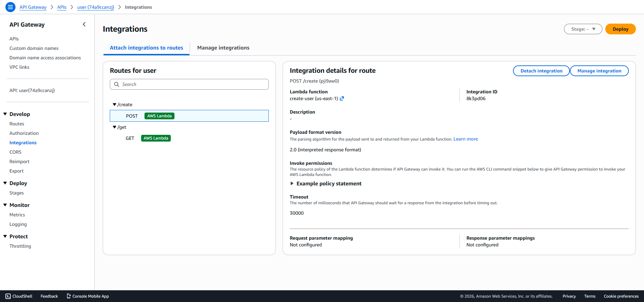The image size is (644, 302).
Task: Open Authorization in sidebar
Action: (x=24, y=133)
